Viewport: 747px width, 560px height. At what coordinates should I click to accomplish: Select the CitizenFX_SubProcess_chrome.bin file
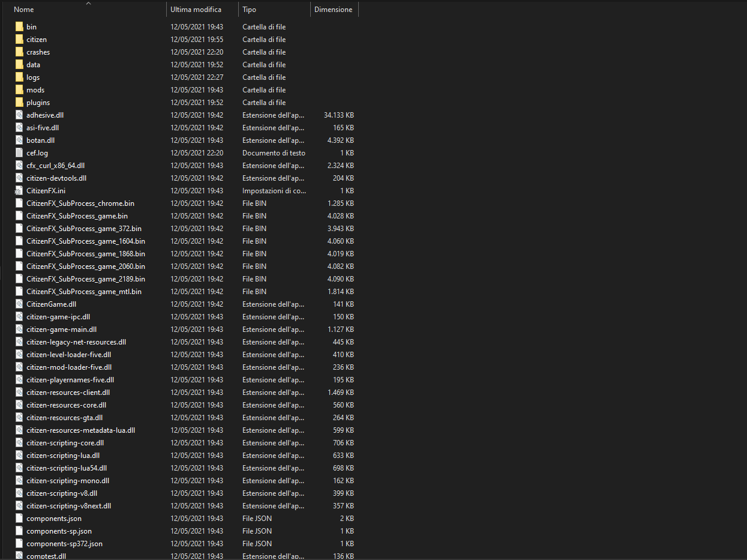click(x=80, y=203)
